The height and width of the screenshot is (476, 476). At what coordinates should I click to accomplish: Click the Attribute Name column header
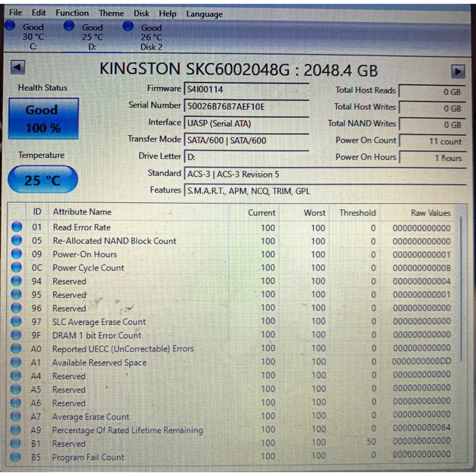[82, 212]
